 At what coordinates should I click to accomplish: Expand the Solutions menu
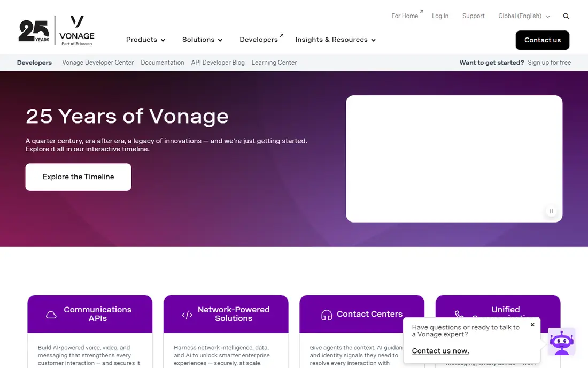click(202, 40)
